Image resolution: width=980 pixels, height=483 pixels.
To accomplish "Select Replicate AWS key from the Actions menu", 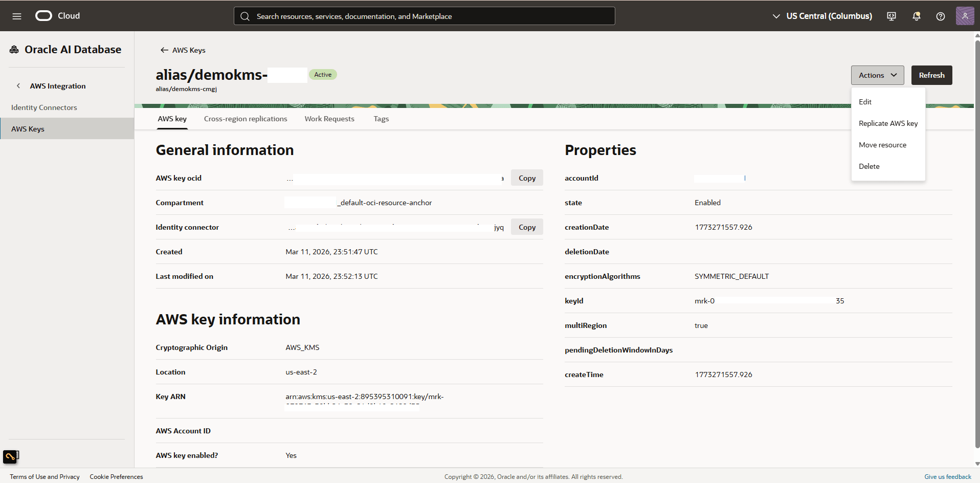I will (888, 123).
